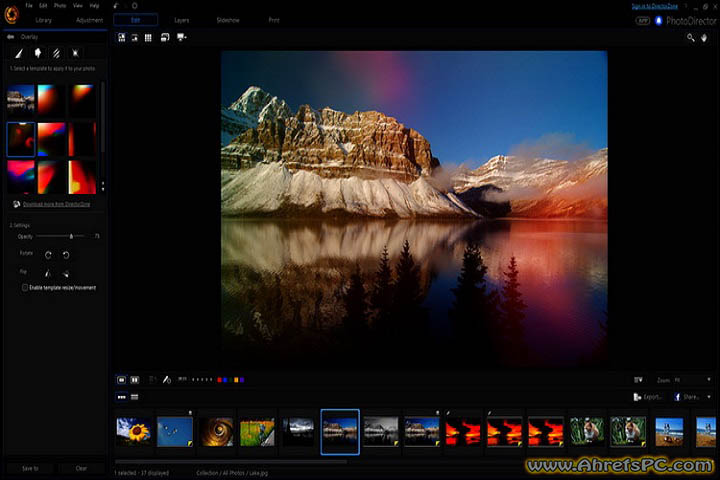Apply the red color label

[219, 380]
